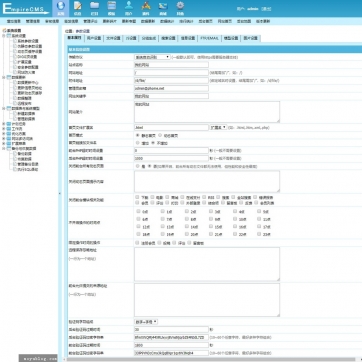Click the folder icon for 计划任务 node

pyautogui.click(x=9, y=124)
